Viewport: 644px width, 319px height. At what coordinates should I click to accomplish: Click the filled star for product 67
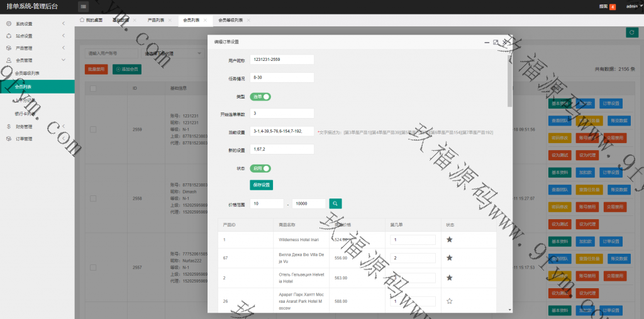point(449,258)
